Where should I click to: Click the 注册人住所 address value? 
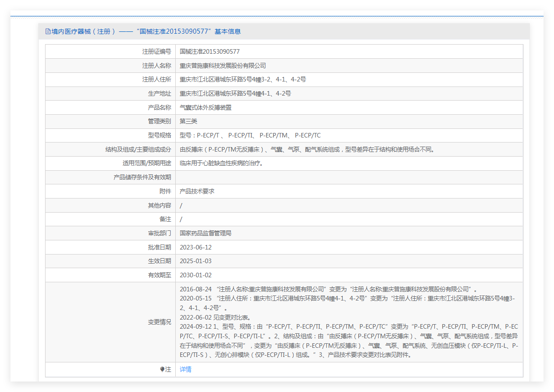pyautogui.click(x=243, y=80)
